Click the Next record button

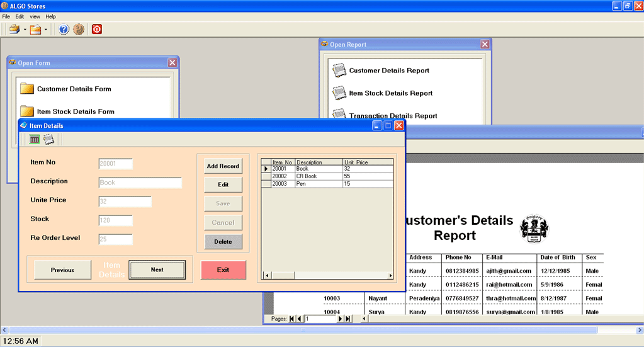157,270
